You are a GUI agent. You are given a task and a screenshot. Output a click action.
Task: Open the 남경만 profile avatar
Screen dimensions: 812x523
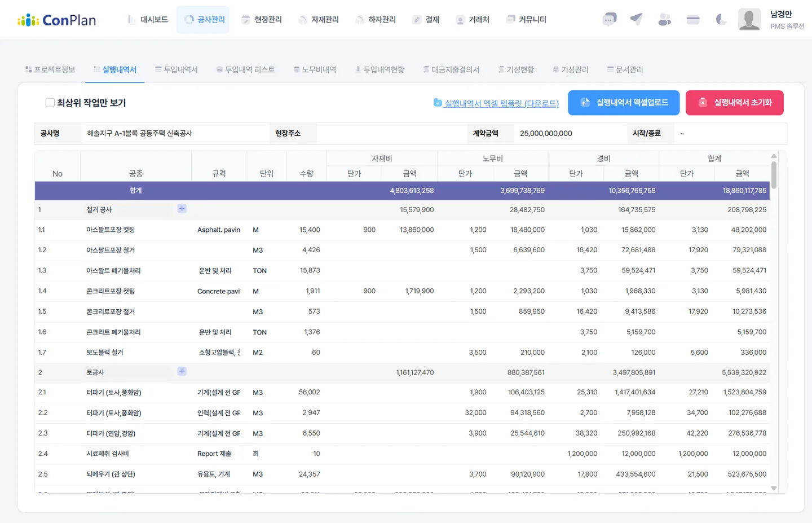pyautogui.click(x=749, y=20)
